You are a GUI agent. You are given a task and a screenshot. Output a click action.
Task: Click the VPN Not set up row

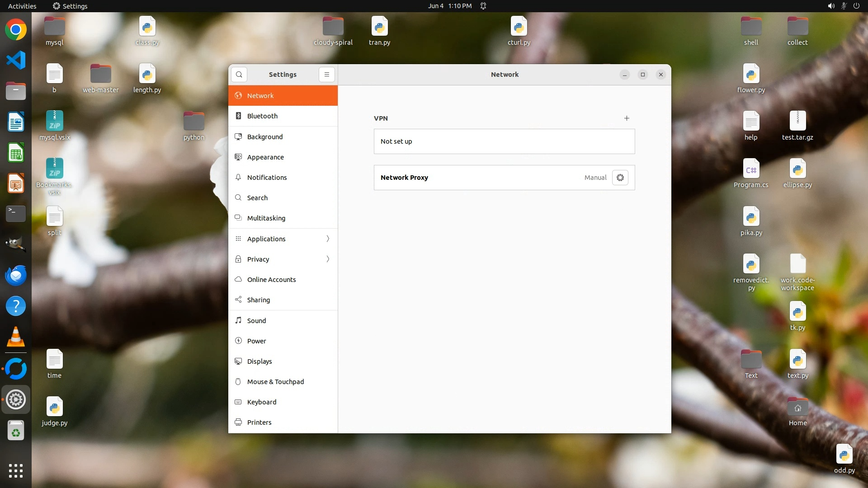pyautogui.click(x=504, y=141)
